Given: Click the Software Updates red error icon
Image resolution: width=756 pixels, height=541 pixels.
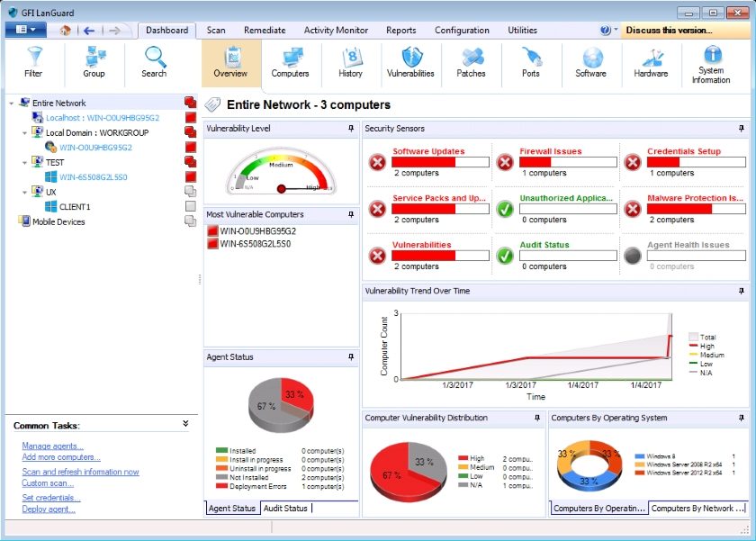Looking at the screenshot, I should point(377,163).
